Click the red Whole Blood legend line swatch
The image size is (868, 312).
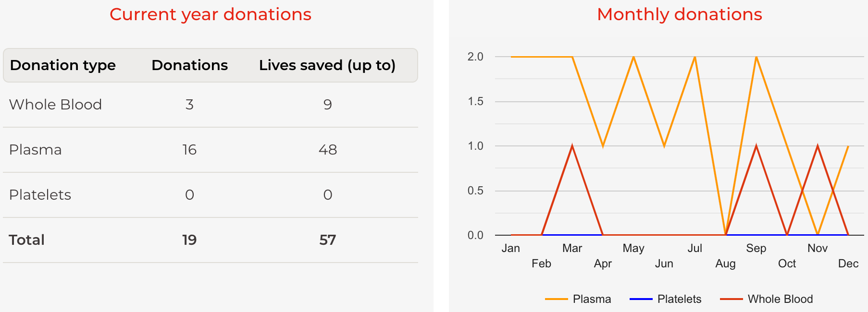(x=732, y=299)
